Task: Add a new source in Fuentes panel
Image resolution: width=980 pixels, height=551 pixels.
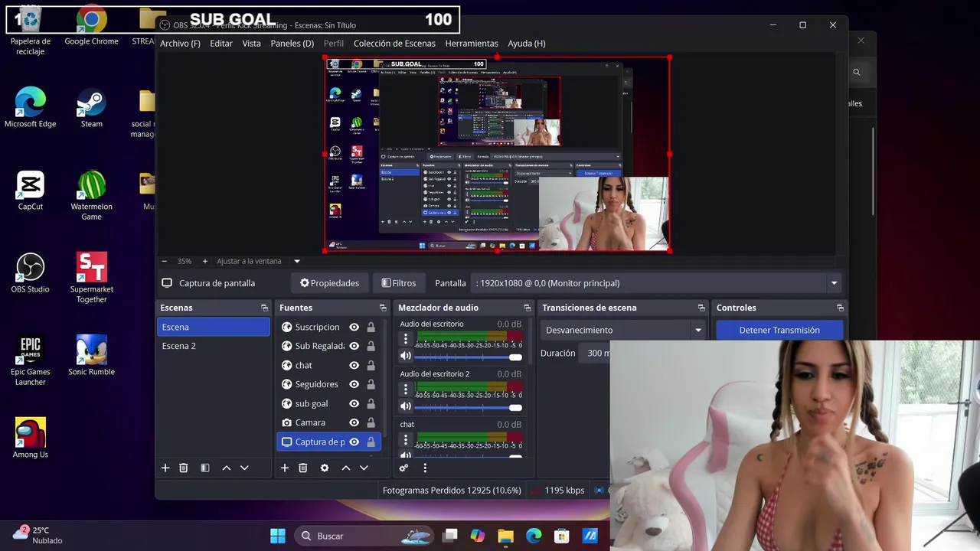Action: [x=285, y=468]
